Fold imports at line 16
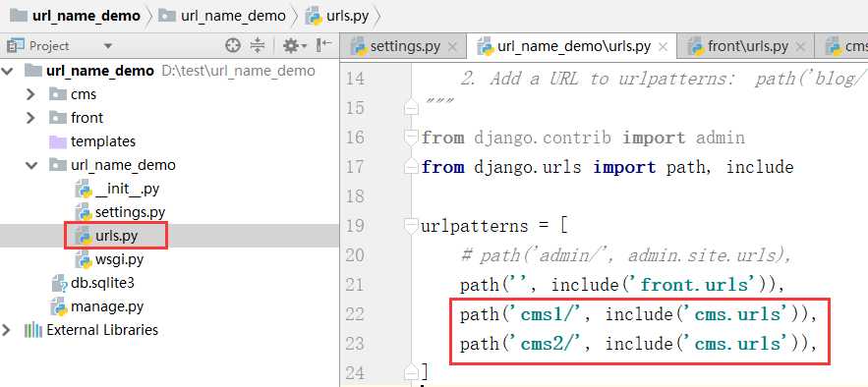The height and width of the screenshot is (387, 868). click(411, 138)
